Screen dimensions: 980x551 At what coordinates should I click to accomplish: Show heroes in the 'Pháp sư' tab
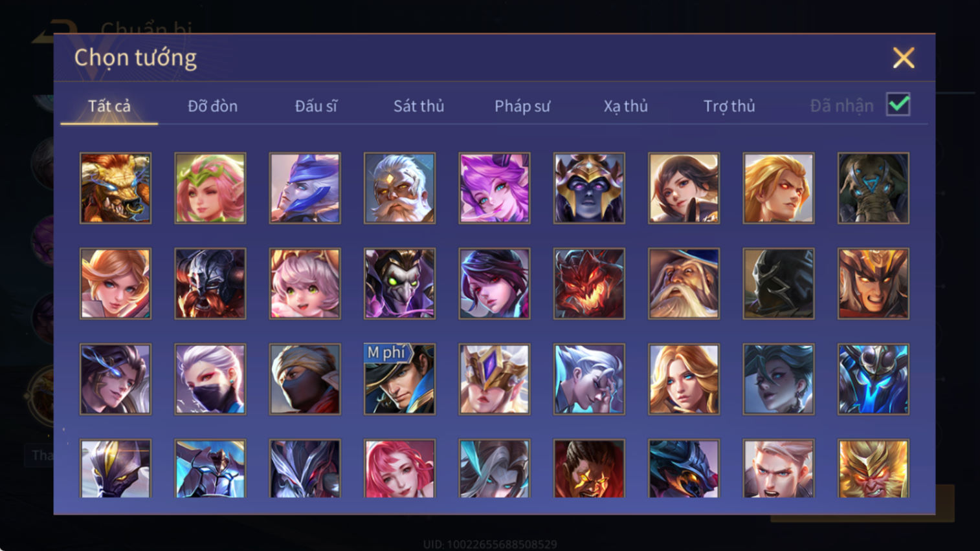[x=522, y=106]
